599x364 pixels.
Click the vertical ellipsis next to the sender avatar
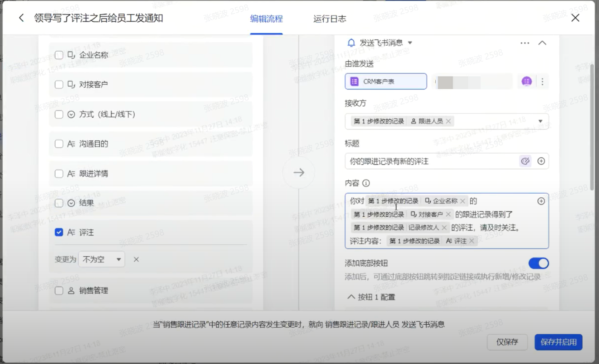(x=542, y=82)
